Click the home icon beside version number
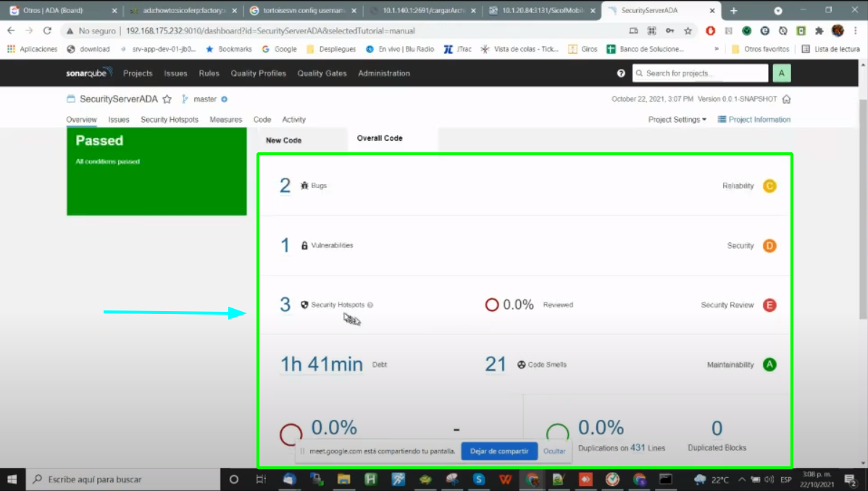This screenshot has width=868, height=491. tap(787, 99)
